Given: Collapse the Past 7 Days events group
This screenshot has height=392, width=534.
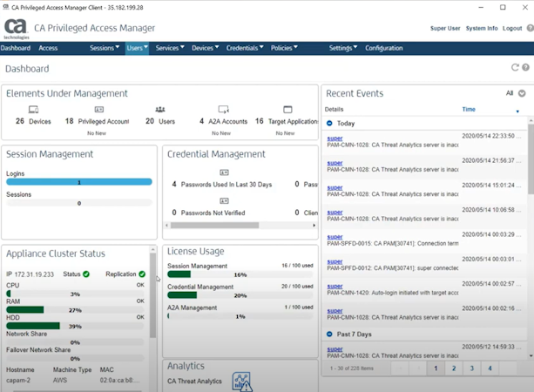Looking at the screenshot, I should (329, 335).
